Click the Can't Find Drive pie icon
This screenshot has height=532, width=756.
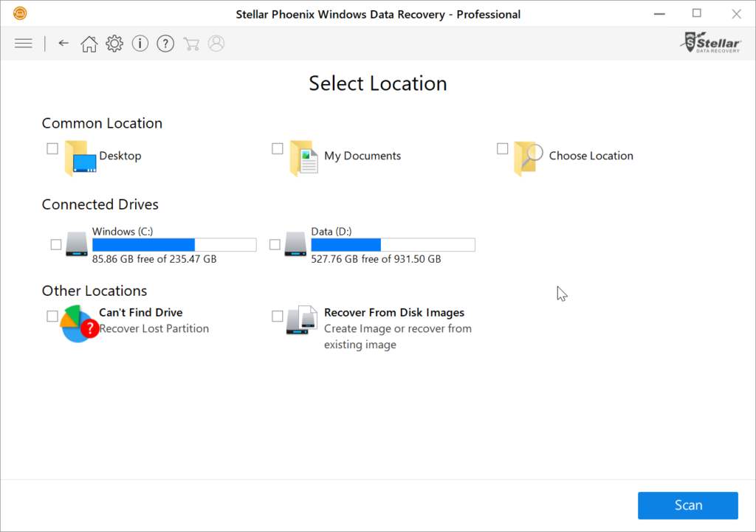[78, 323]
